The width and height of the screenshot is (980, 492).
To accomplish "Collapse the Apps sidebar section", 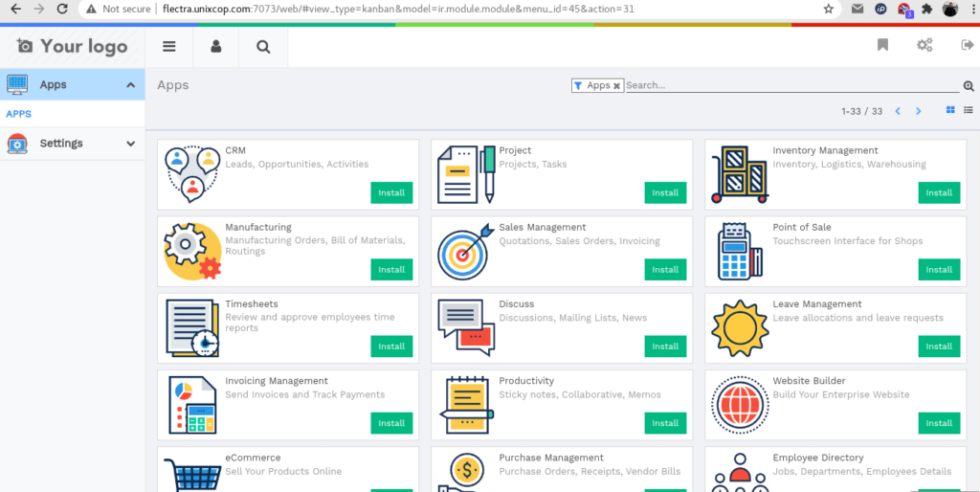I will (x=130, y=85).
